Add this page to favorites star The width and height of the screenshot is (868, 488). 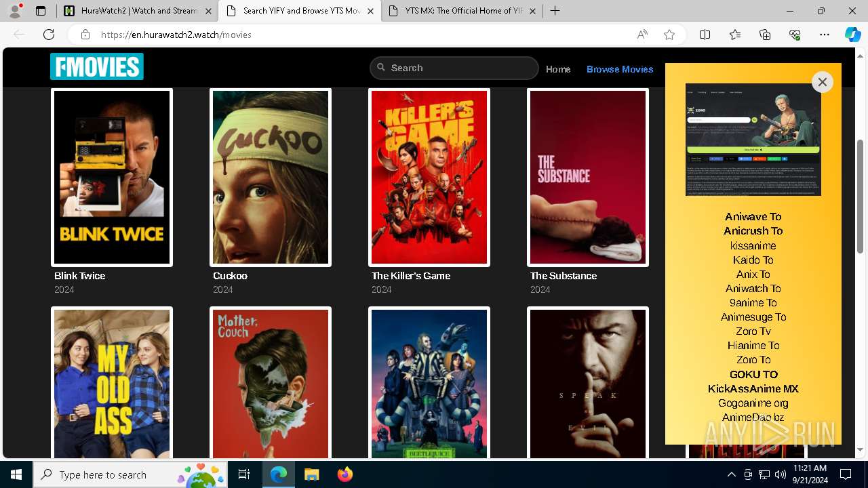coord(669,35)
